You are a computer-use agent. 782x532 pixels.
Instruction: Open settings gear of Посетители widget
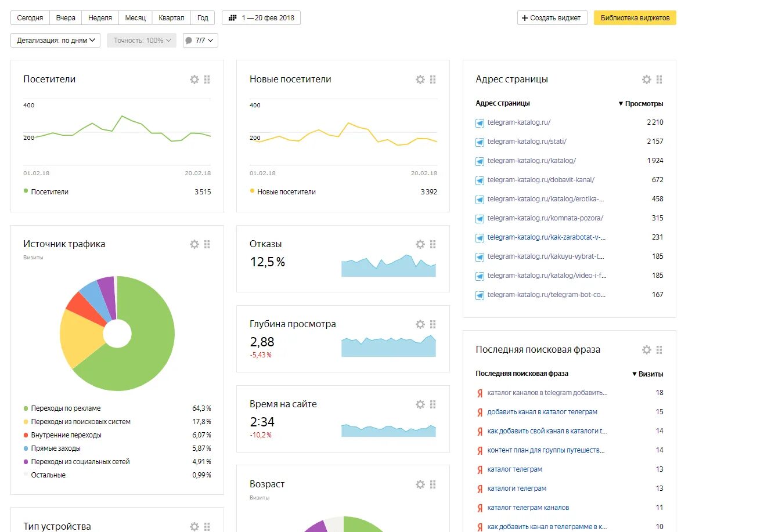194,79
